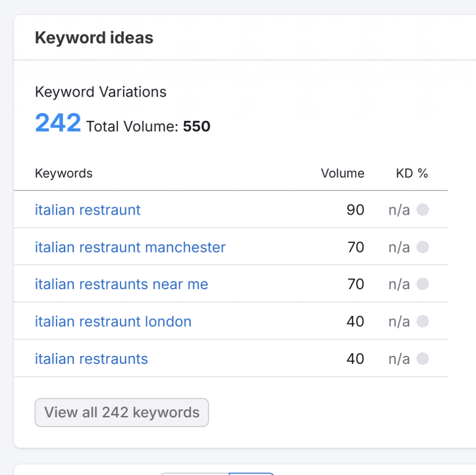476x475 pixels.
Task: Click the grey KD dot for 'italian restraunt'
Action: point(423,210)
